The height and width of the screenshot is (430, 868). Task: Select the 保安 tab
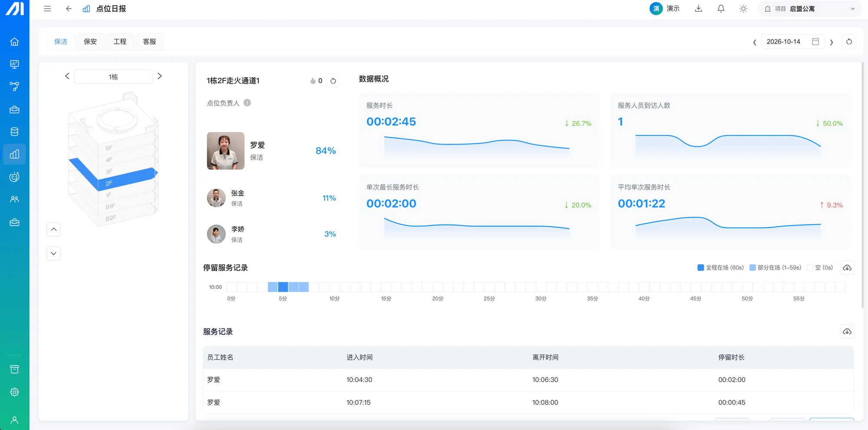tap(90, 42)
